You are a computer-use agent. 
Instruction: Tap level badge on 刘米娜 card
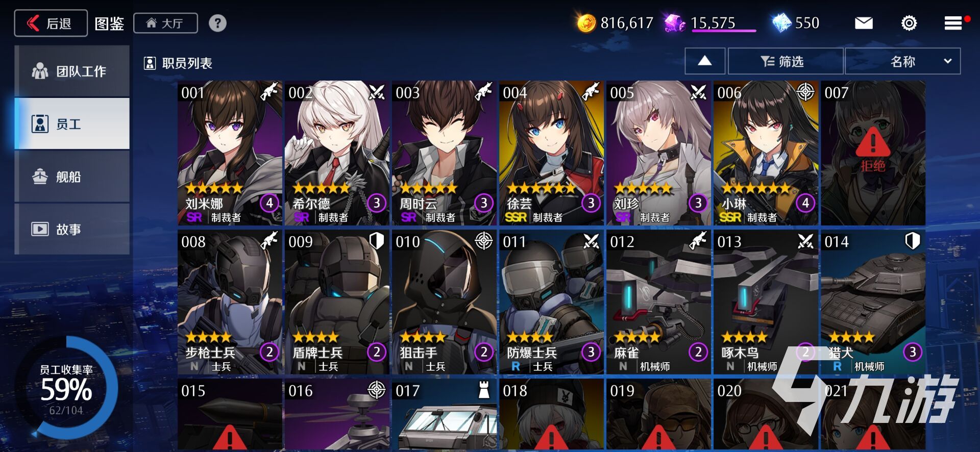[x=269, y=203]
